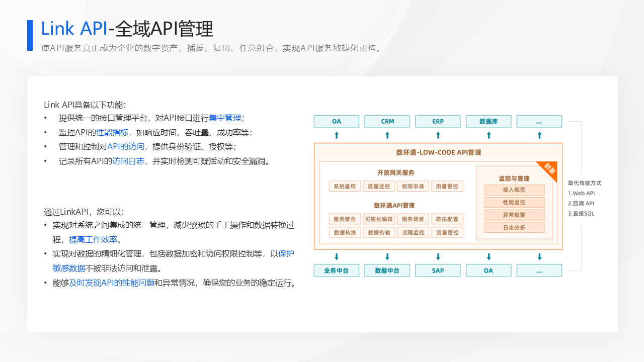Click the subtitle starting 使API服务真正成为
This screenshot has height=362, width=644.
tap(212, 48)
